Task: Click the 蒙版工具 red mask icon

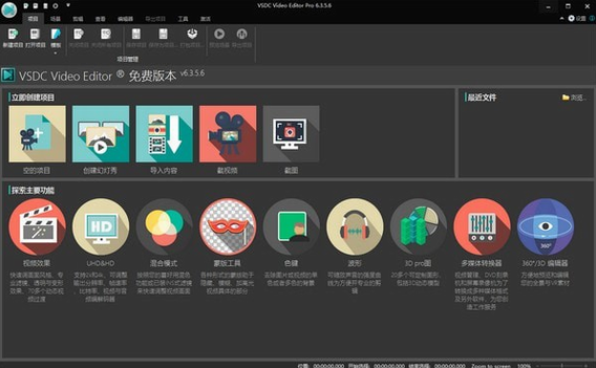Action: click(x=227, y=226)
